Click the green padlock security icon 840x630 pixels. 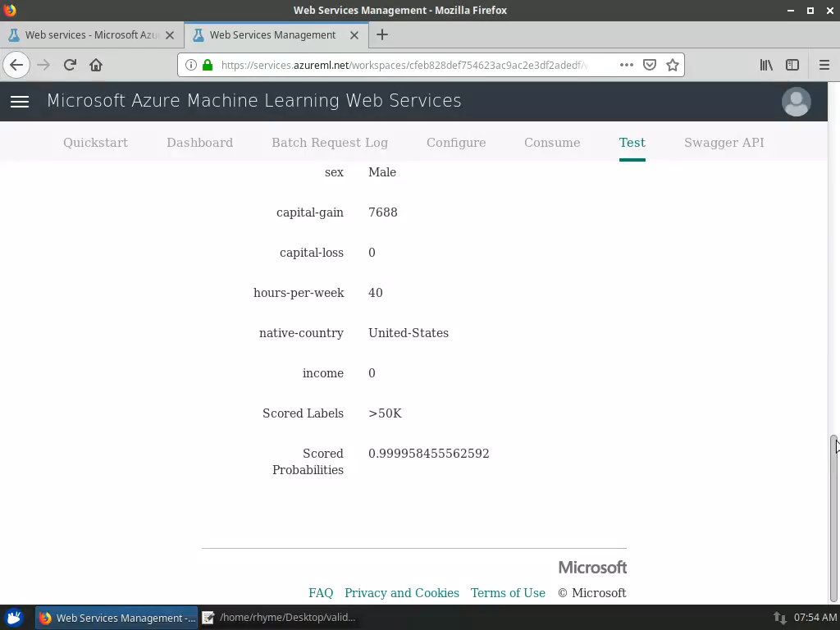pos(208,65)
